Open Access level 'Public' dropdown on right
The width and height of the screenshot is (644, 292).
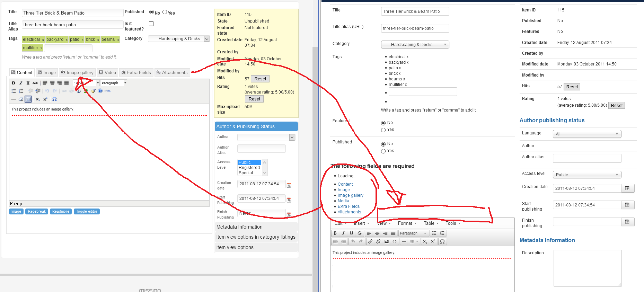click(587, 175)
